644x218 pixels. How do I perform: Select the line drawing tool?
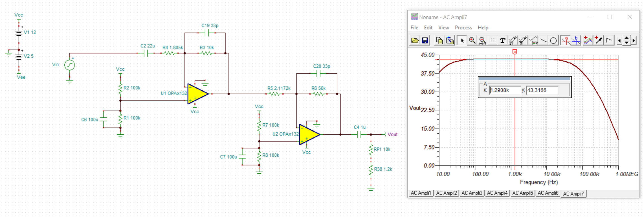click(x=543, y=41)
